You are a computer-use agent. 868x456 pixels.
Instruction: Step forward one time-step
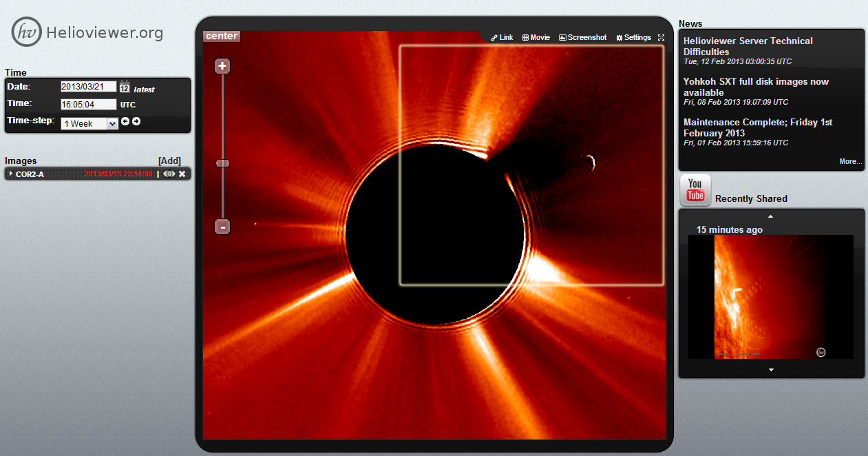click(136, 121)
